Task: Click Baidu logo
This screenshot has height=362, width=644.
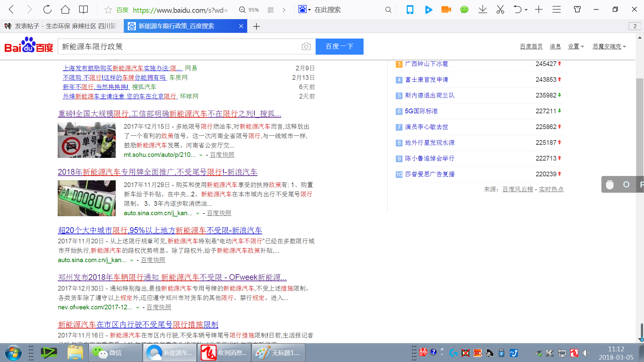Action: pyautogui.click(x=29, y=45)
